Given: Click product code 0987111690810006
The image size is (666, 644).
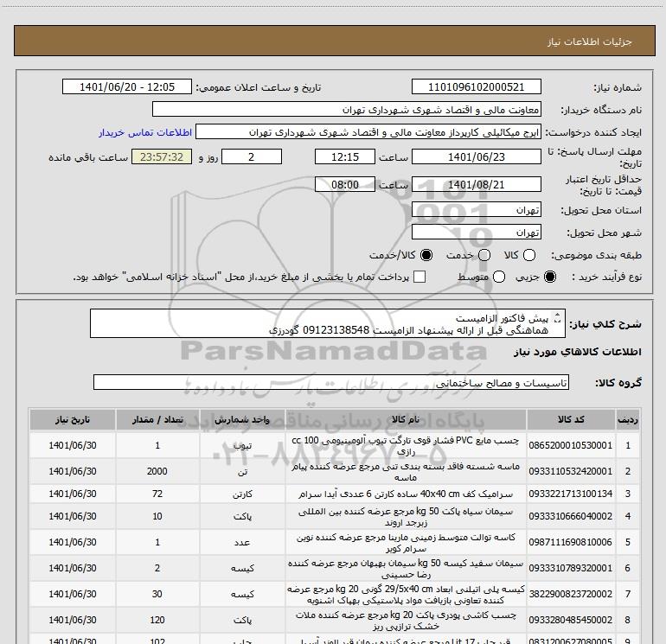Looking at the screenshot, I should tap(571, 542).
